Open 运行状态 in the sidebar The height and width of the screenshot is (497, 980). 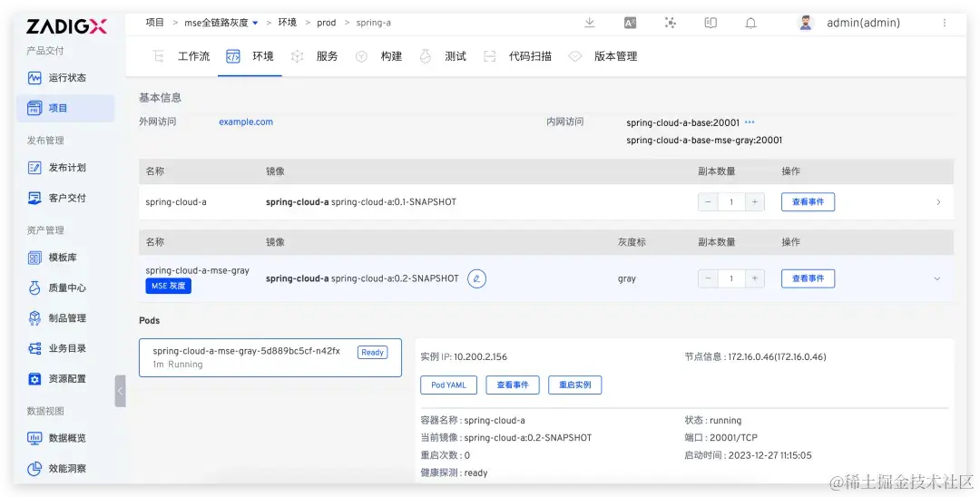pyautogui.click(x=57, y=77)
